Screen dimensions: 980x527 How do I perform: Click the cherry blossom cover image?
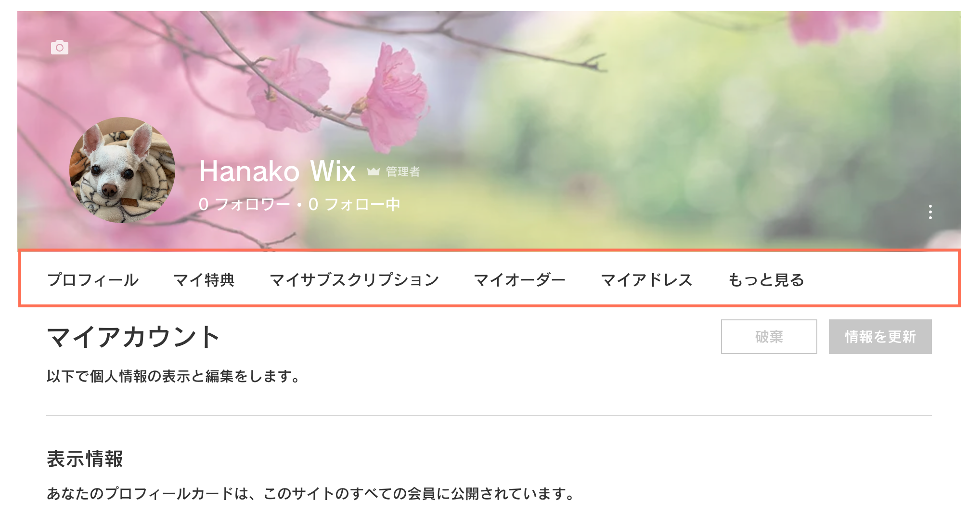[x=626, y=120]
